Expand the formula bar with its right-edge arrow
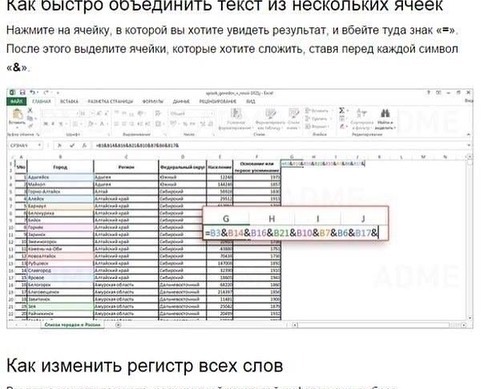 pyautogui.click(x=468, y=145)
